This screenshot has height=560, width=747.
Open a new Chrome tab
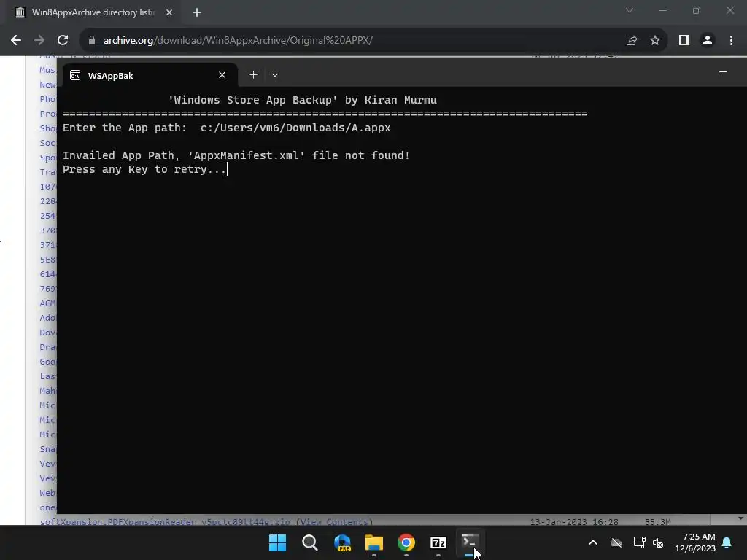197,12
